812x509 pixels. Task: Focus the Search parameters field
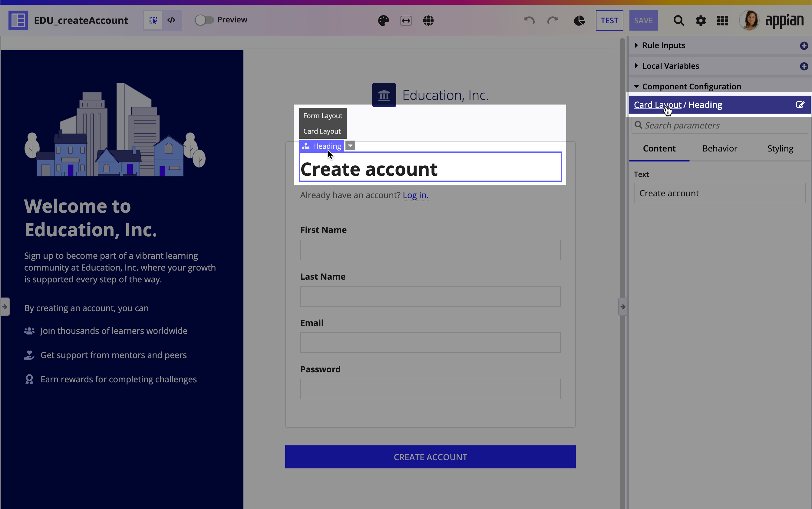pyautogui.click(x=720, y=125)
